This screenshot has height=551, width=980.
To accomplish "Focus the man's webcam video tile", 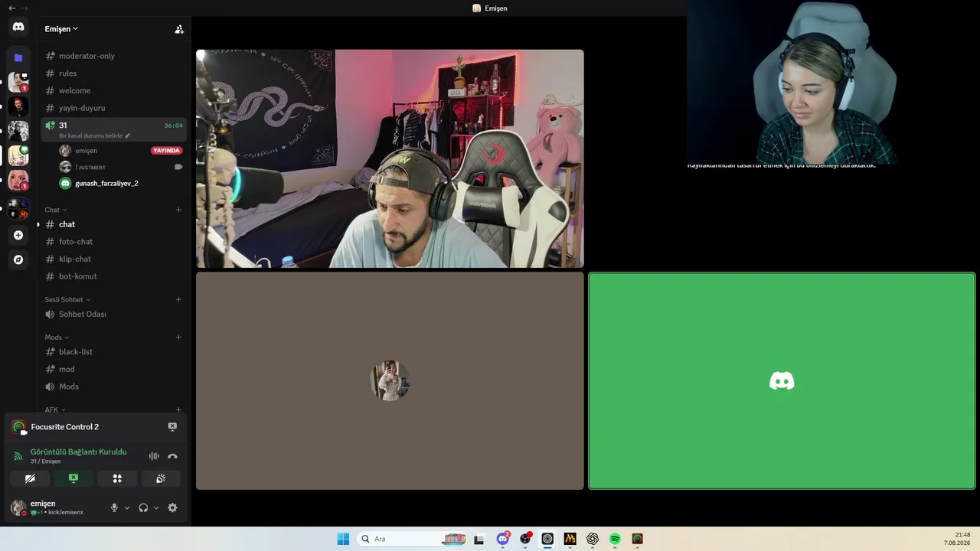I will pyautogui.click(x=390, y=158).
